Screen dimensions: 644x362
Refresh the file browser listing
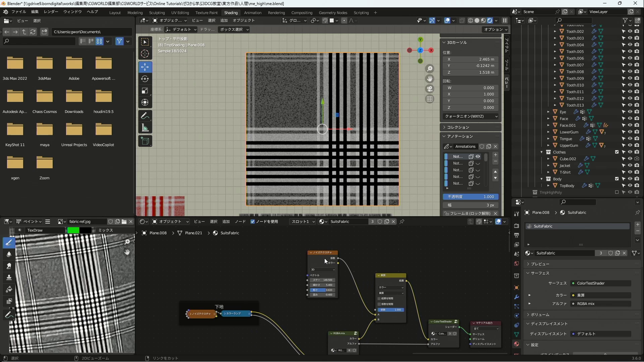(x=33, y=32)
